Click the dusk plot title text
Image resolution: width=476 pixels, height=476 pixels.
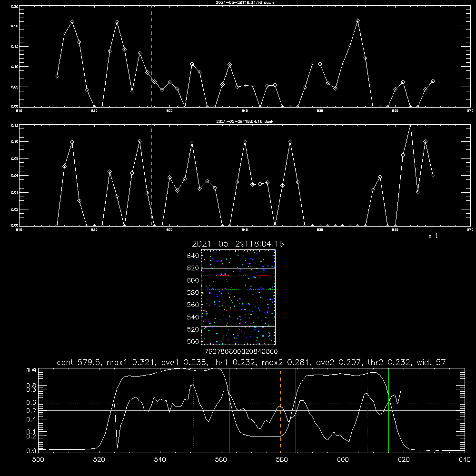245,121
